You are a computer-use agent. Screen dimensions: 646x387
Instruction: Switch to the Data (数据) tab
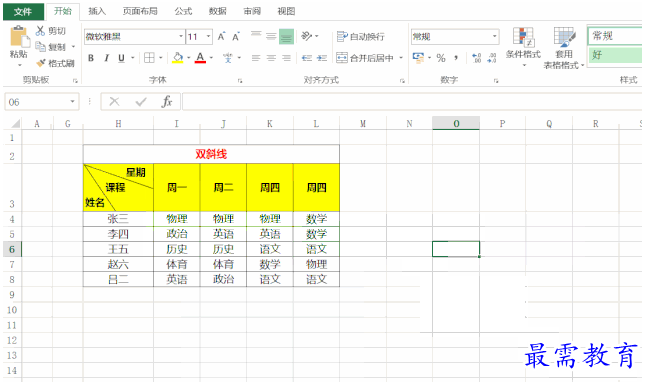coord(218,12)
